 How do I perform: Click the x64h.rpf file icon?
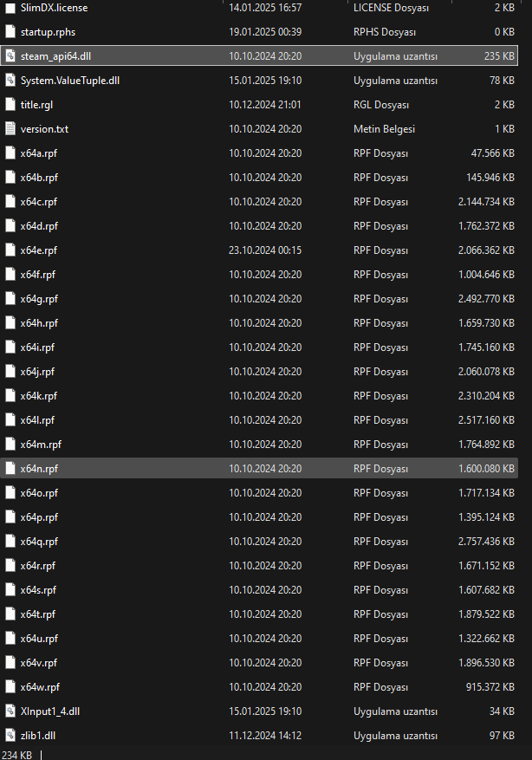(10, 323)
